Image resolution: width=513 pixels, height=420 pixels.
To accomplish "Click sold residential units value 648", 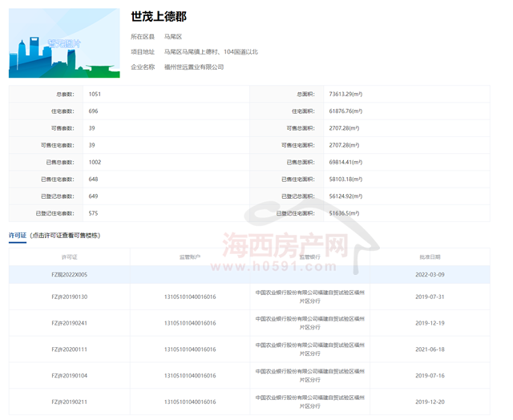I will 93,180.
